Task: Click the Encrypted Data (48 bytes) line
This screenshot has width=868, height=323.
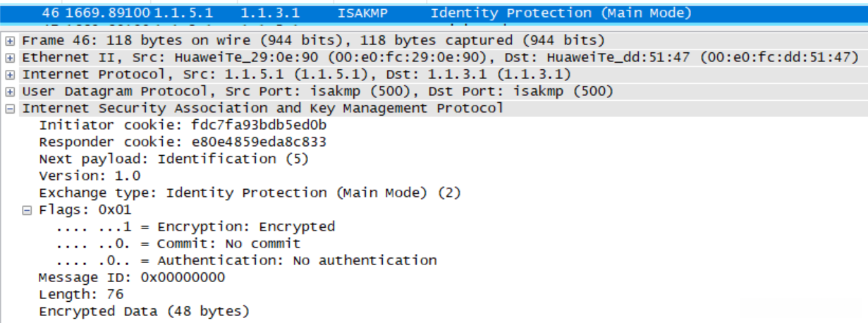Action: pyautogui.click(x=144, y=311)
